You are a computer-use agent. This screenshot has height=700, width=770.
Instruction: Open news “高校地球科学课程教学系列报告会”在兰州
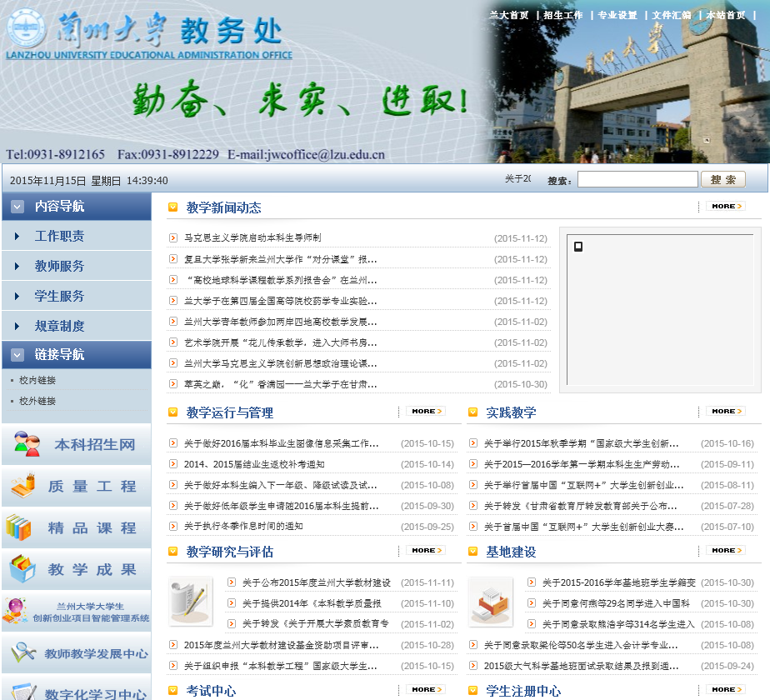[x=280, y=280]
